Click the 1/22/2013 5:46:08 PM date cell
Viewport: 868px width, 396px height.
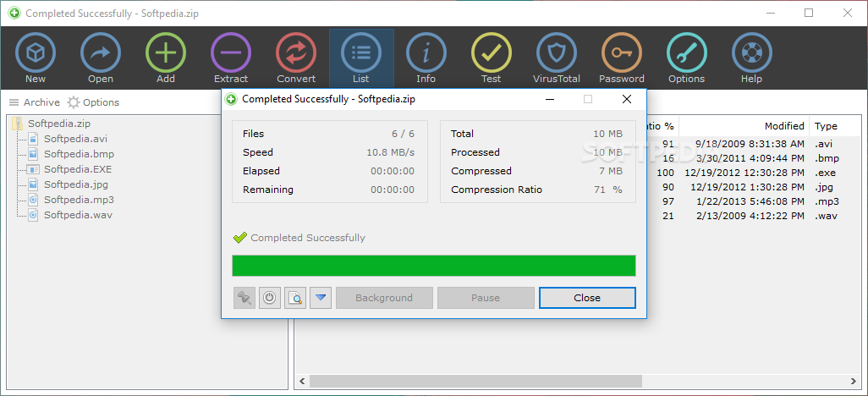point(750,201)
